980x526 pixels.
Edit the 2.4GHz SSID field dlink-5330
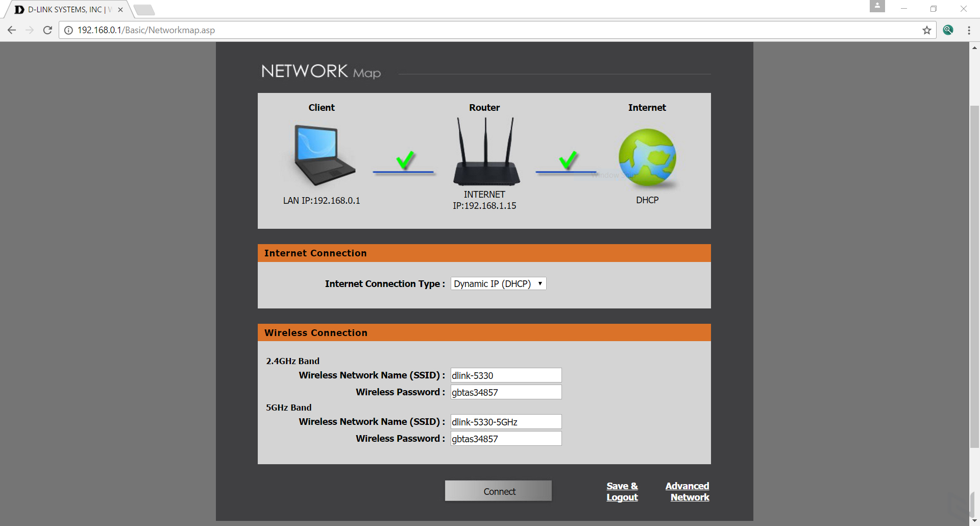[506, 375]
